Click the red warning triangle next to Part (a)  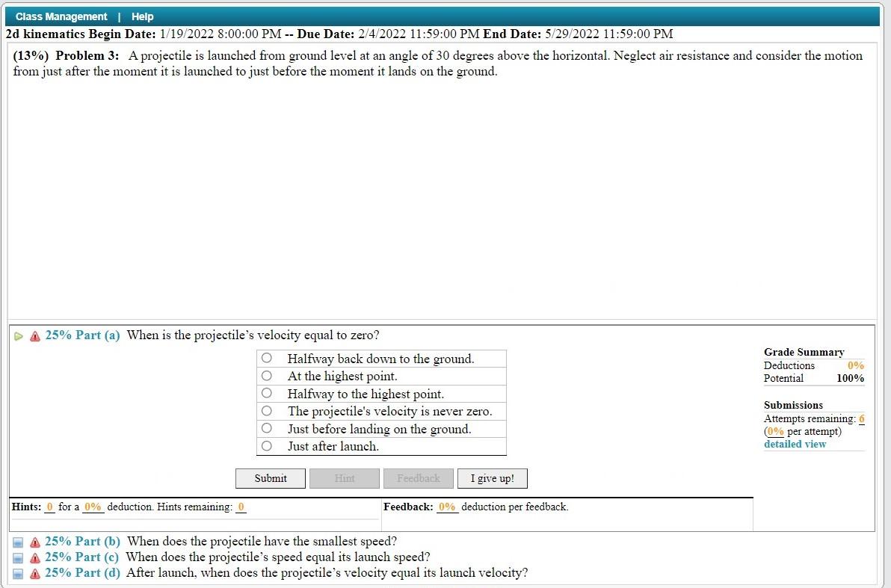pyautogui.click(x=34, y=335)
